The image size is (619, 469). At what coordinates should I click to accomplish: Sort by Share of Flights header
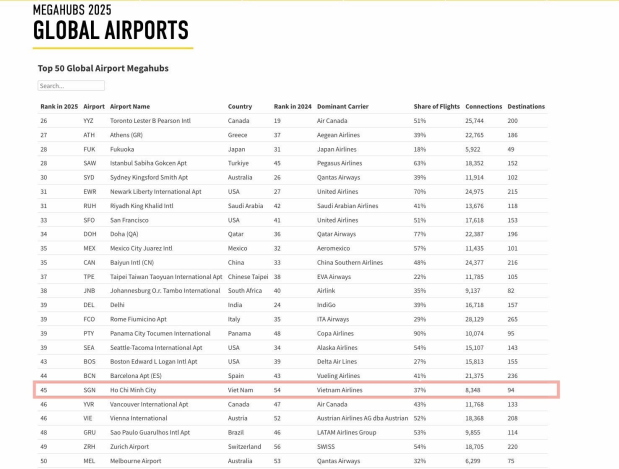coord(436,106)
